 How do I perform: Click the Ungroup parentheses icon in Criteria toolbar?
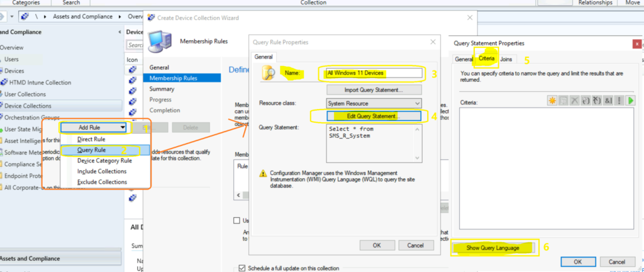pyautogui.click(x=597, y=101)
